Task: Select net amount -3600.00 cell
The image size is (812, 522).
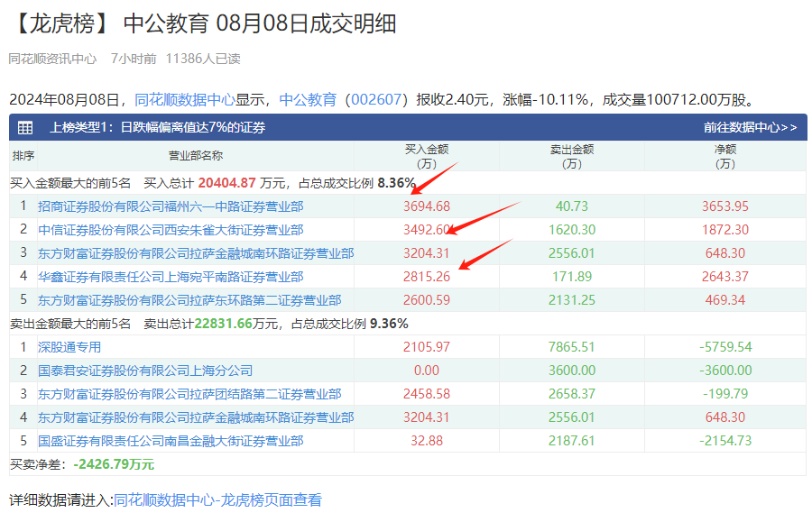Action: tap(725, 371)
